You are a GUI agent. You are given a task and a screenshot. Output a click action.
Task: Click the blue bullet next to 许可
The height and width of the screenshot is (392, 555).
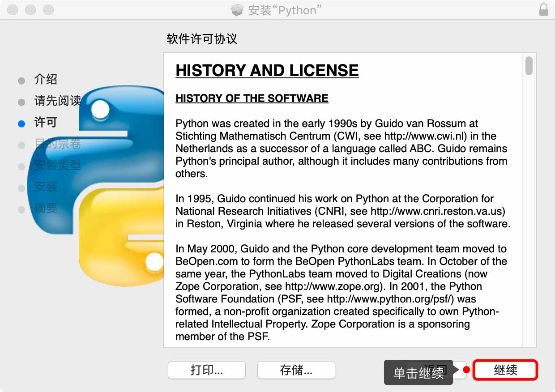(21, 124)
